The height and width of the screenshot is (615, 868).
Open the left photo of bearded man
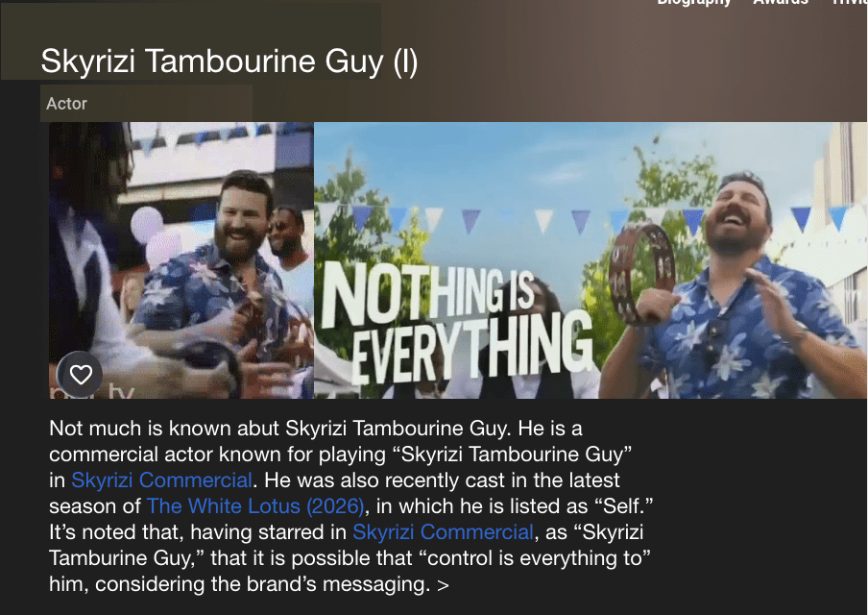coord(181,259)
